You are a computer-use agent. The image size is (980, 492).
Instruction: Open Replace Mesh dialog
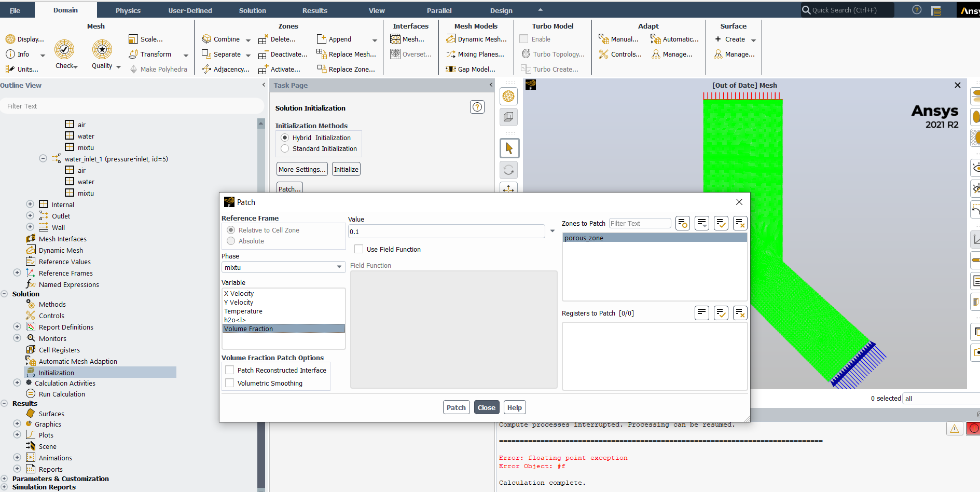(347, 54)
